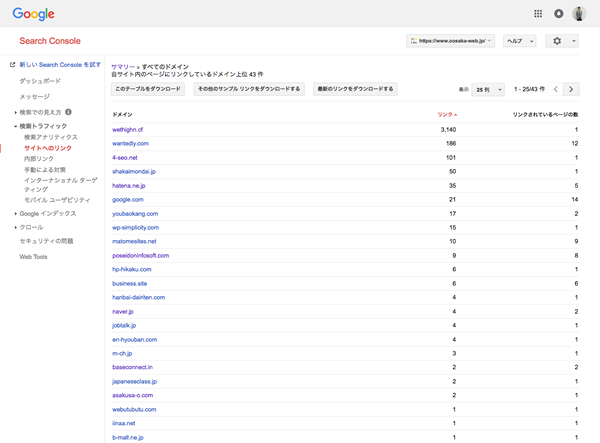Open m-ch.jp domain link
This screenshot has width=600, height=443.
(x=122, y=353)
